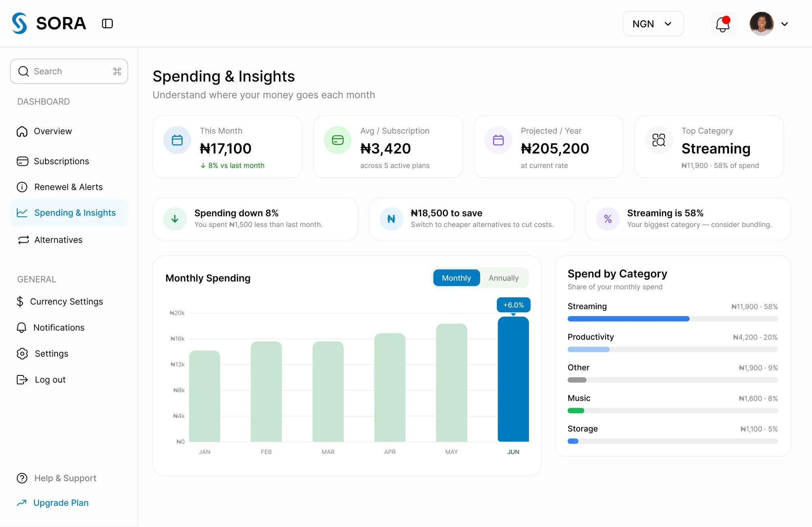
Task: Click the '₦1,900 · 9%' value for Other
Action: pyautogui.click(x=758, y=368)
